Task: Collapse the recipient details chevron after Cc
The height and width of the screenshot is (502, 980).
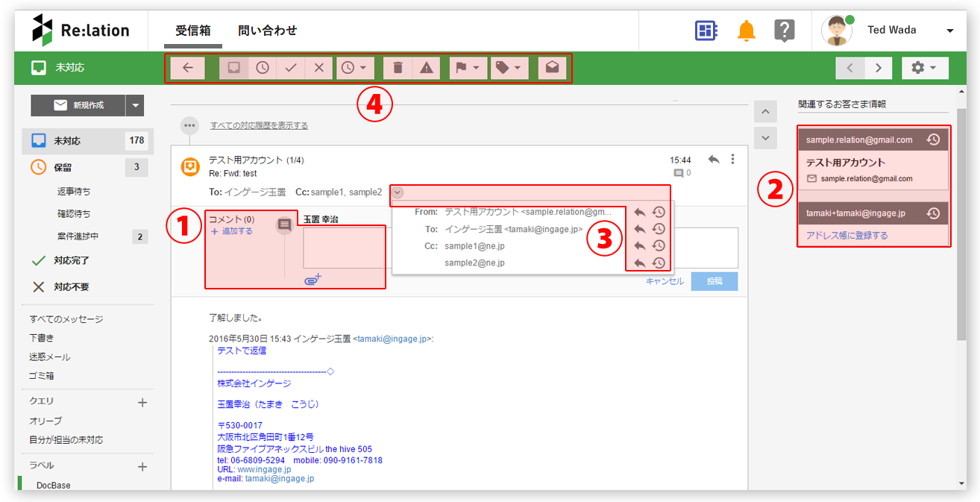Action: (398, 192)
